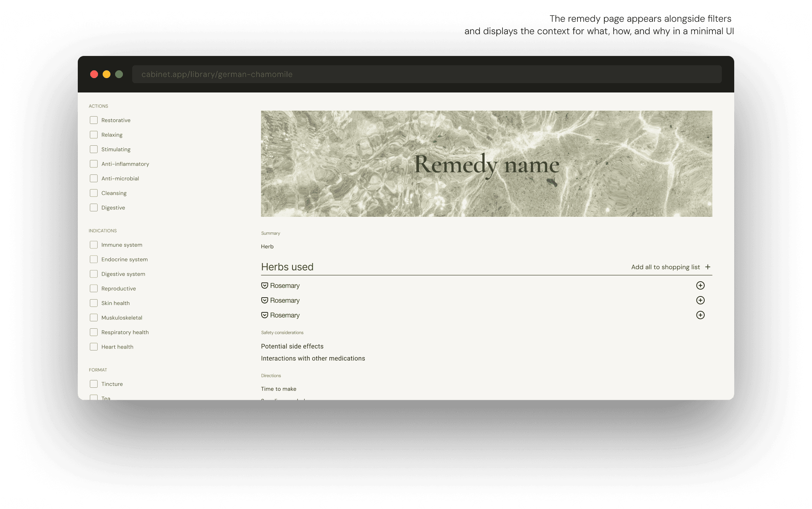The width and height of the screenshot is (812, 509).
Task: Enable the Heart health filter
Action: [94, 347]
